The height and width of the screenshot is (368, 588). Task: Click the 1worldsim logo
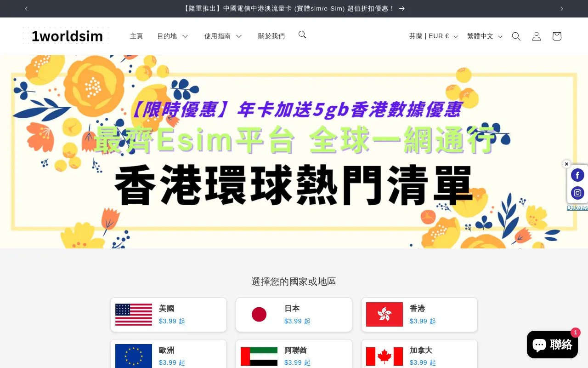[x=66, y=36]
